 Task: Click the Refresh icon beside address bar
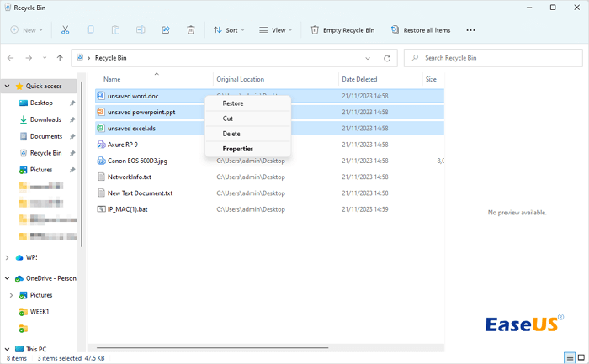pos(387,58)
